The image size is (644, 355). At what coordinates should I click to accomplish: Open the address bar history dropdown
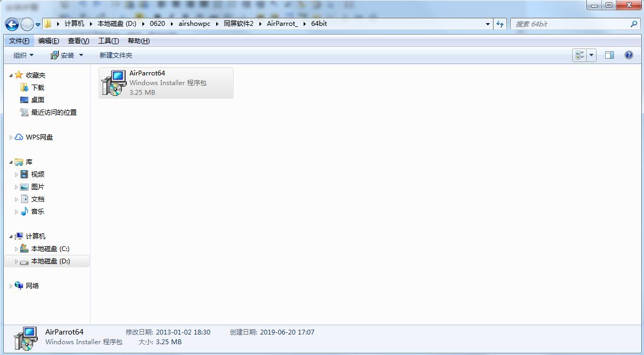488,24
